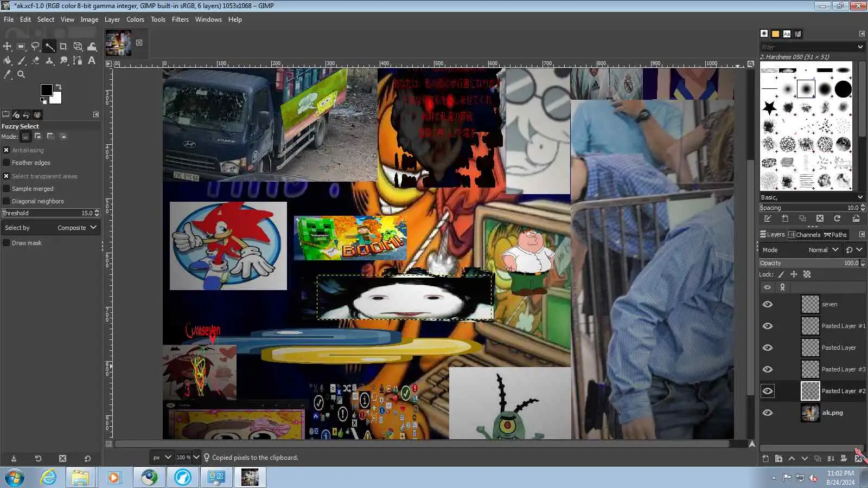Add a mask to the layer
This screenshot has height=488, width=868.
[844, 459]
